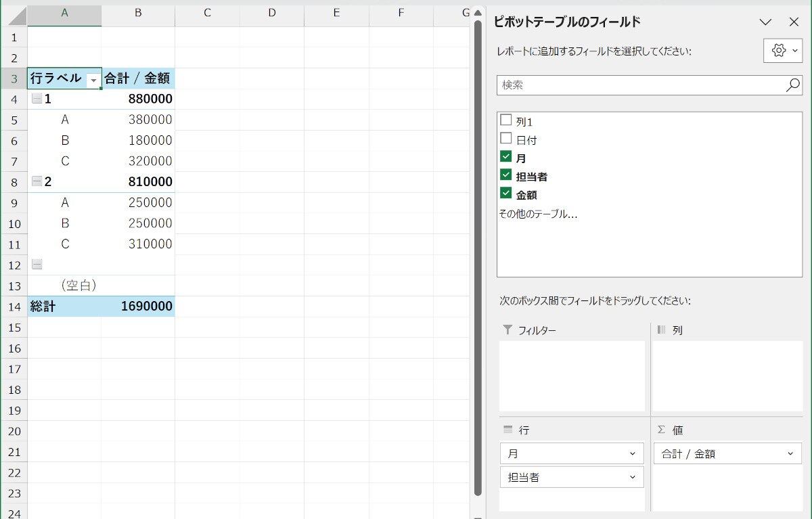The width and height of the screenshot is (812, 519).
Task: Collapse month group 2 in pivot
Action: 37,181
